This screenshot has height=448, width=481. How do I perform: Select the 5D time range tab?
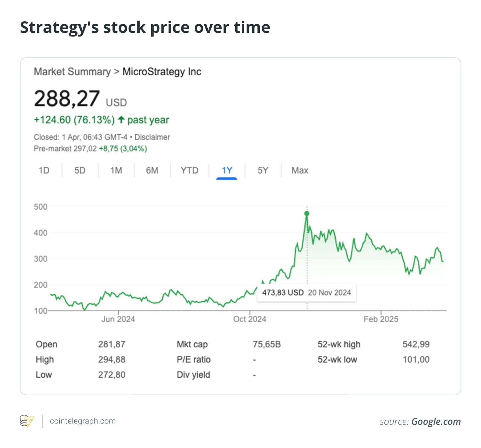[x=80, y=170]
